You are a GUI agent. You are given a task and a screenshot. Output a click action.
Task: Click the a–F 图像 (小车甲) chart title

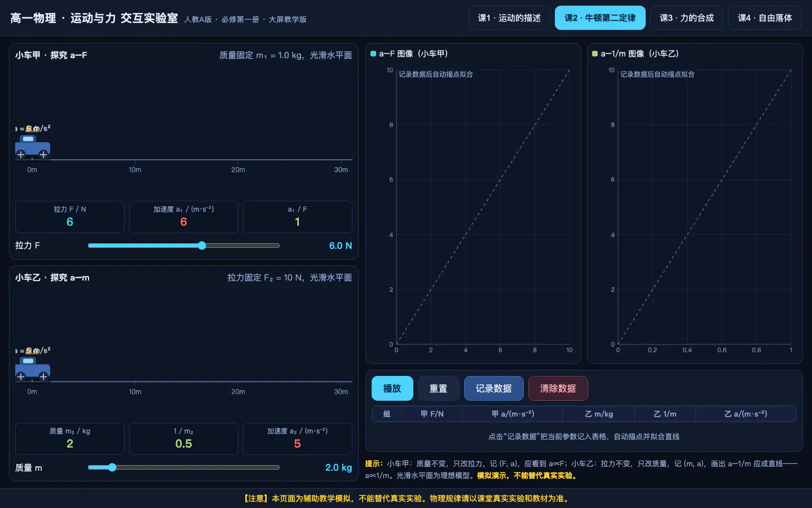click(x=413, y=54)
